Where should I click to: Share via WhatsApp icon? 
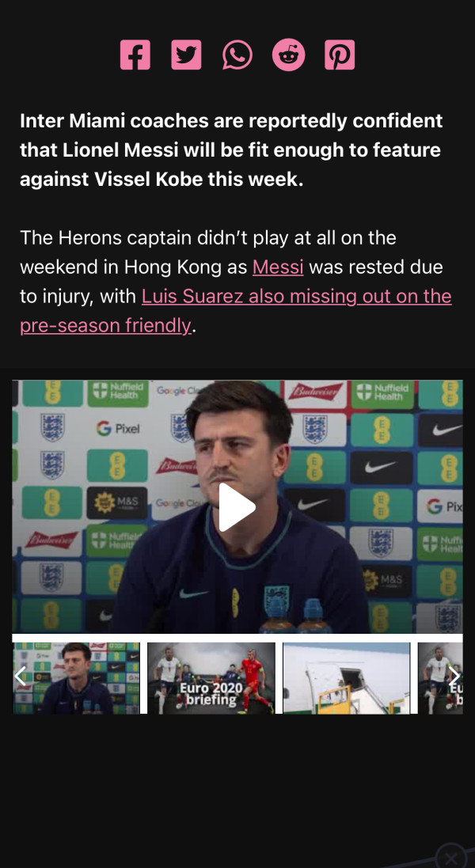coord(237,55)
